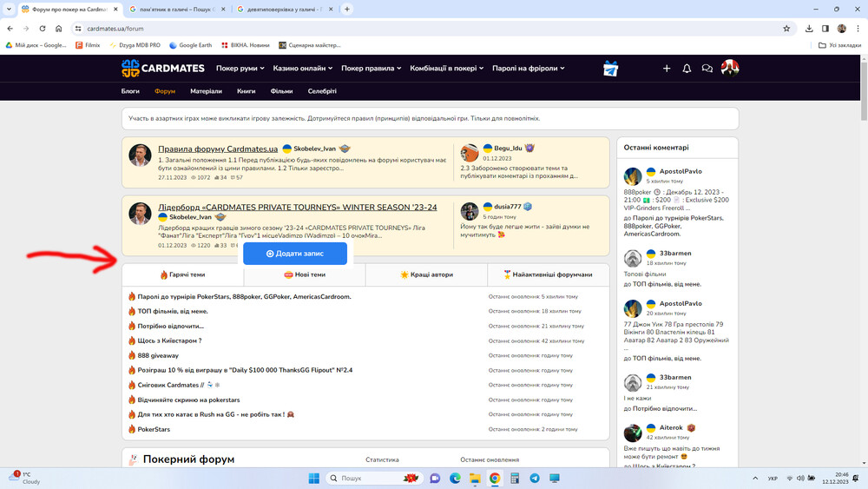The width and height of the screenshot is (868, 489).
Task: Open the topic Щось з Київстаром ?
Action: 169,340
